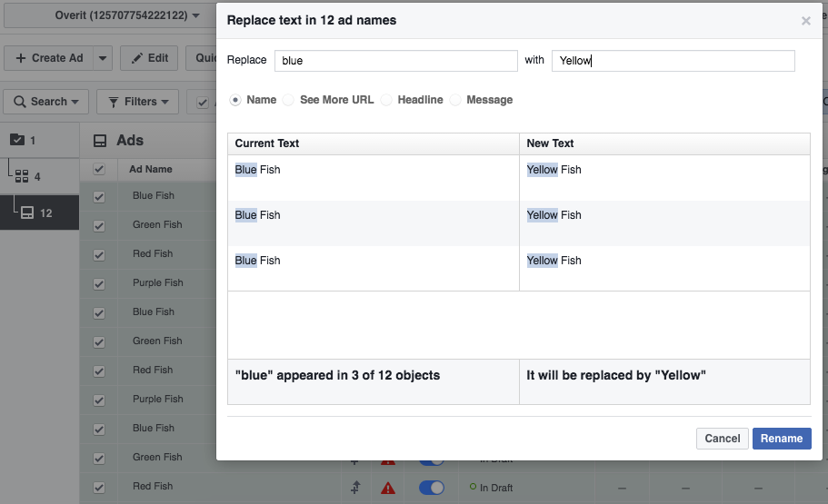The height and width of the screenshot is (504, 828).
Task: Click the Edit pencil button
Action: click(x=149, y=58)
